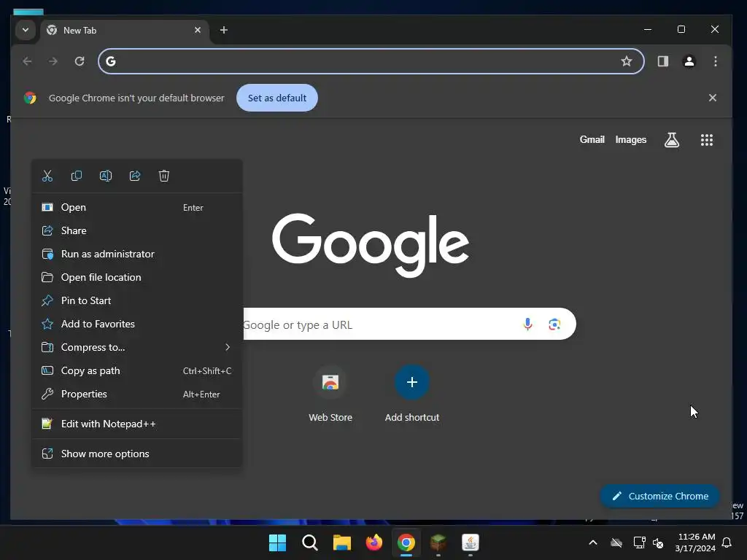Open the tab search dropdown arrow
The height and width of the screenshot is (560, 747).
click(x=26, y=31)
